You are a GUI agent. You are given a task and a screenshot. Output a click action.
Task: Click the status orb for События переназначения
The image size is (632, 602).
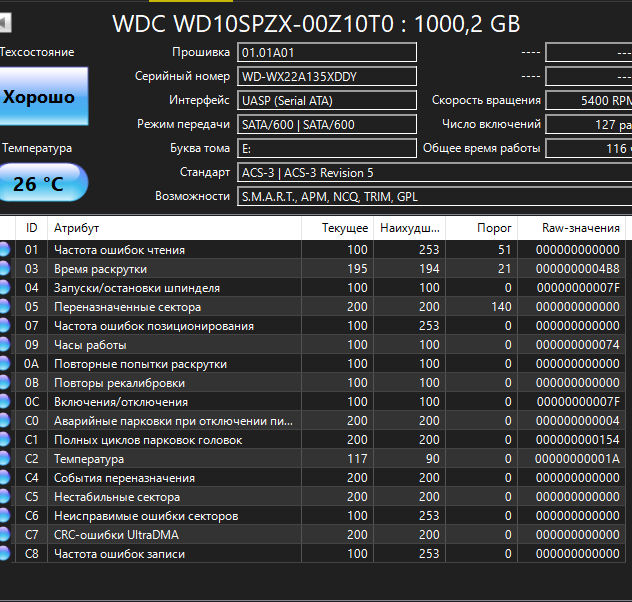click(4, 478)
